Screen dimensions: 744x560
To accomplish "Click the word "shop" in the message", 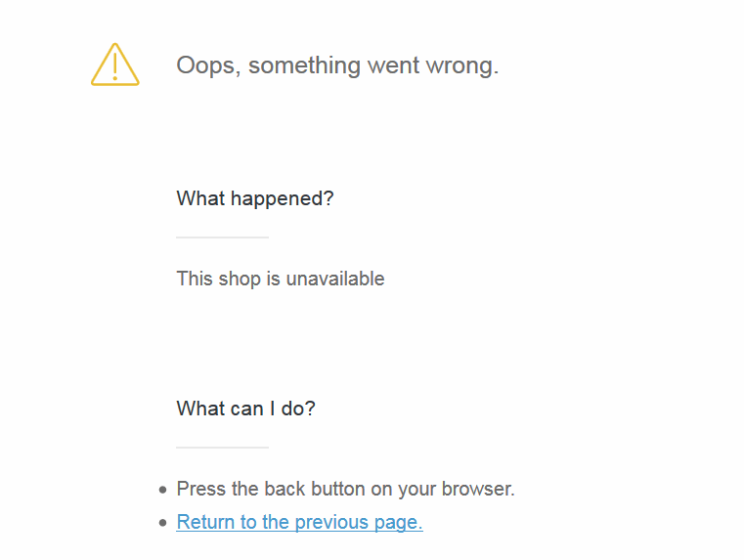I will pos(240,280).
